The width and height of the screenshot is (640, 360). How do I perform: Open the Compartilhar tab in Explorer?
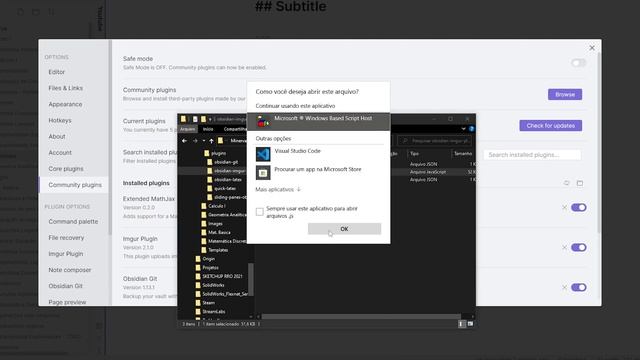(x=234, y=129)
